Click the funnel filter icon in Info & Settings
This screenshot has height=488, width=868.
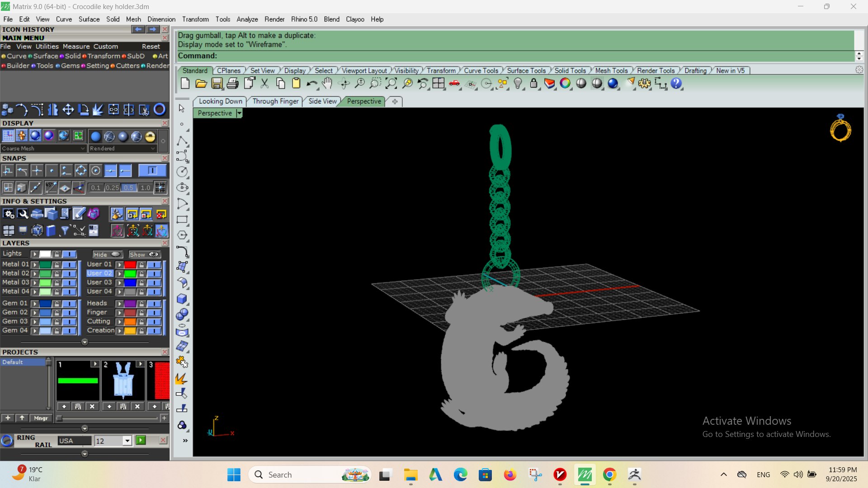65,231
